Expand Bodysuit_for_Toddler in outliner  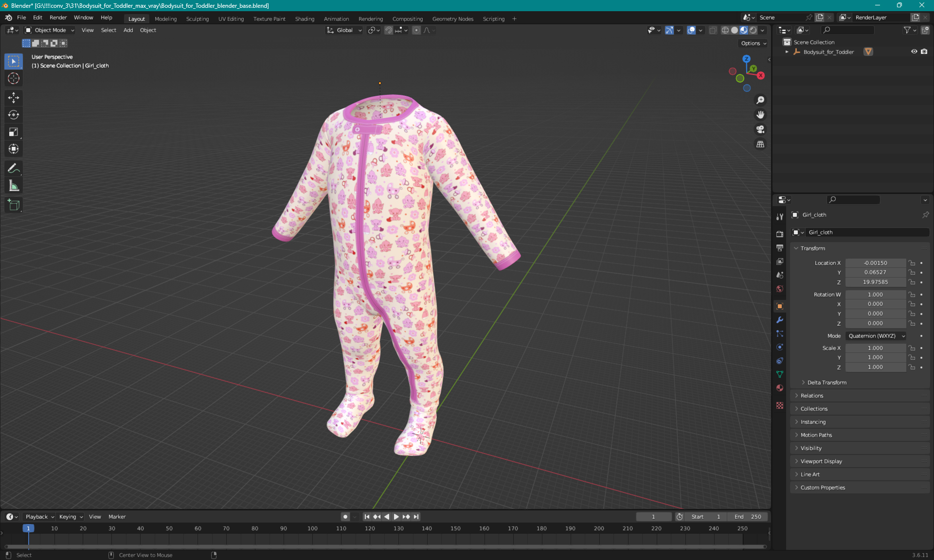pyautogui.click(x=787, y=52)
